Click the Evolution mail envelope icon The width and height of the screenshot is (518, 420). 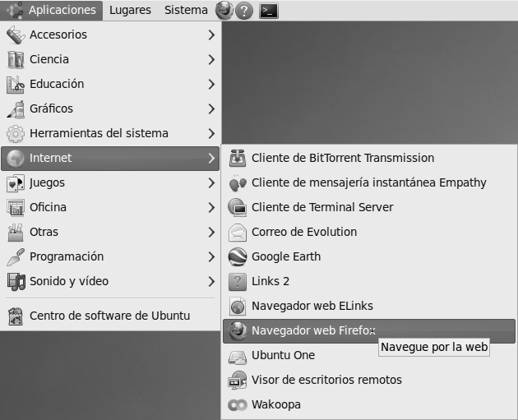(x=238, y=232)
